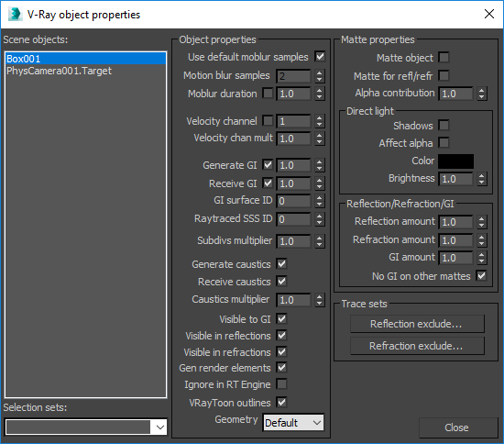Image resolution: width=504 pixels, height=444 pixels.
Task: Enable the Moblur duration checkbox
Action: [x=268, y=94]
